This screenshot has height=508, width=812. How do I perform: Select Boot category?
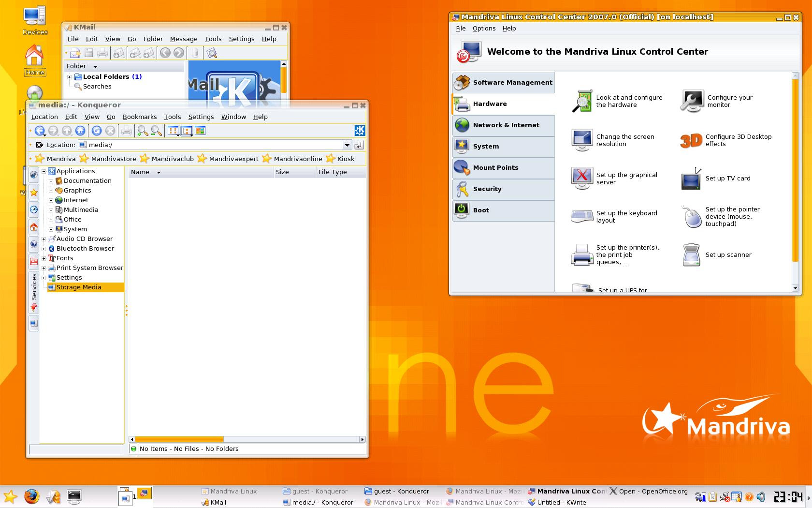[x=504, y=210]
